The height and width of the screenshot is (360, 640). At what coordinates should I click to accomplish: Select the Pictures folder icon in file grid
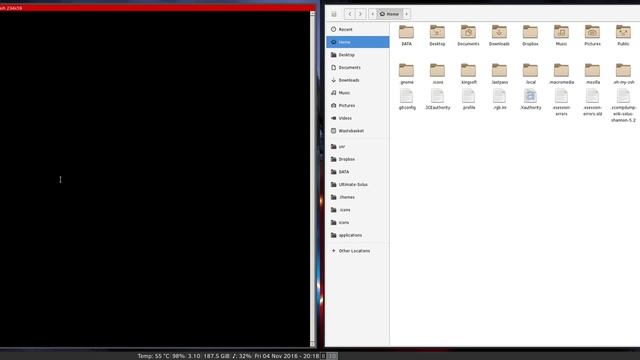click(x=592, y=32)
